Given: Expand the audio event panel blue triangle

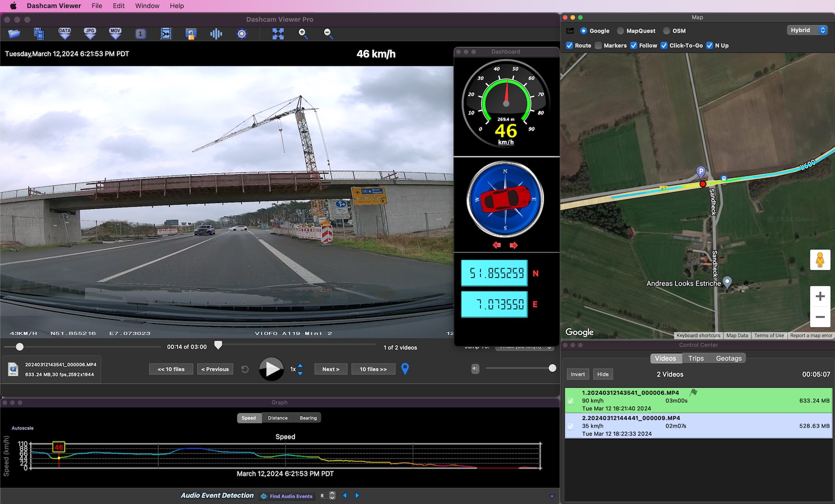Looking at the screenshot, I should coord(552,496).
